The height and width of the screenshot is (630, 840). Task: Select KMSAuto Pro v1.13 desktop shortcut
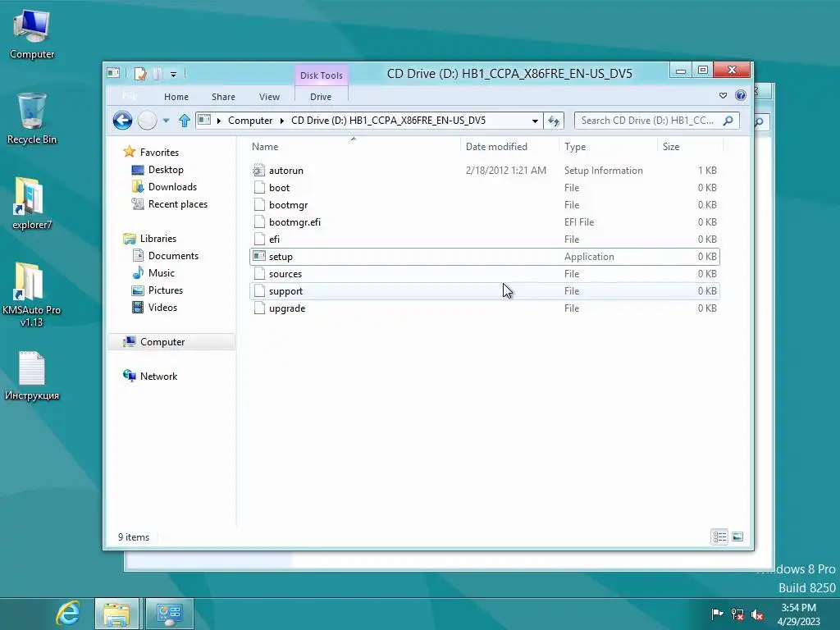32,294
